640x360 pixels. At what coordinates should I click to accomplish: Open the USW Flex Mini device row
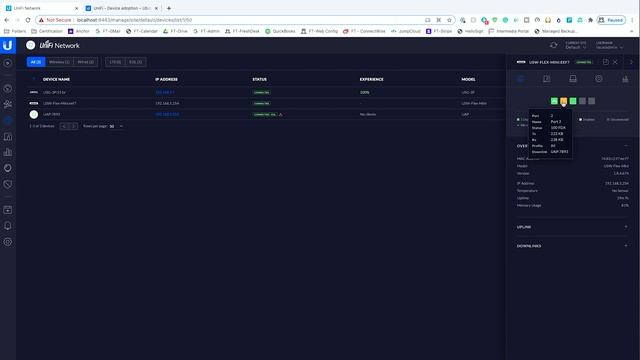267,103
